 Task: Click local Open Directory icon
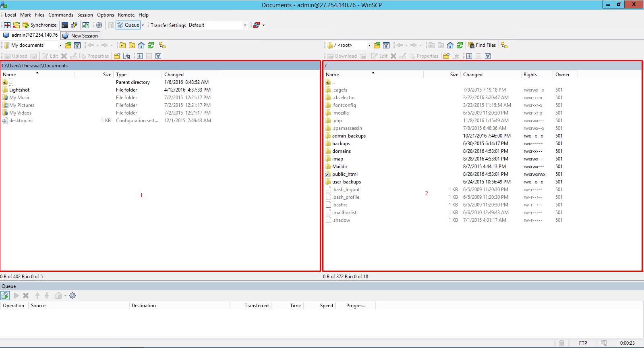point(68,45)
